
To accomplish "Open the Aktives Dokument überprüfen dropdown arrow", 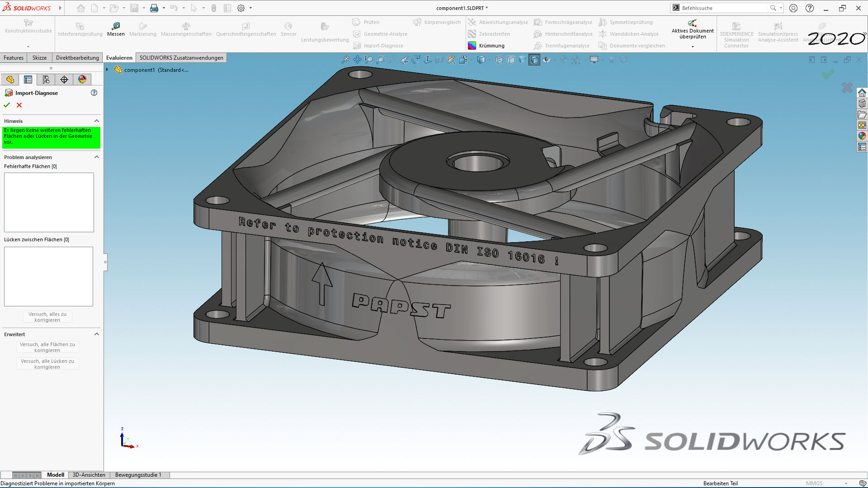I will 693,47.
